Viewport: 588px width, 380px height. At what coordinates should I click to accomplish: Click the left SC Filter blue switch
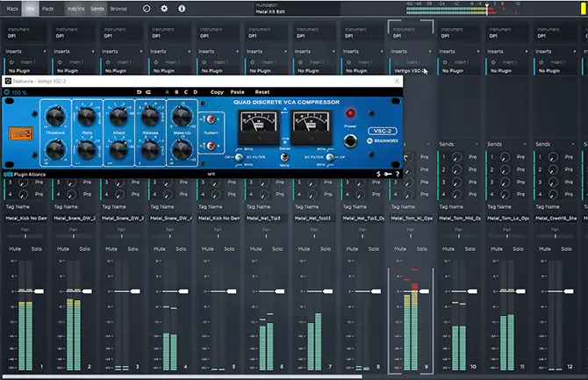[x=239, y=157]
